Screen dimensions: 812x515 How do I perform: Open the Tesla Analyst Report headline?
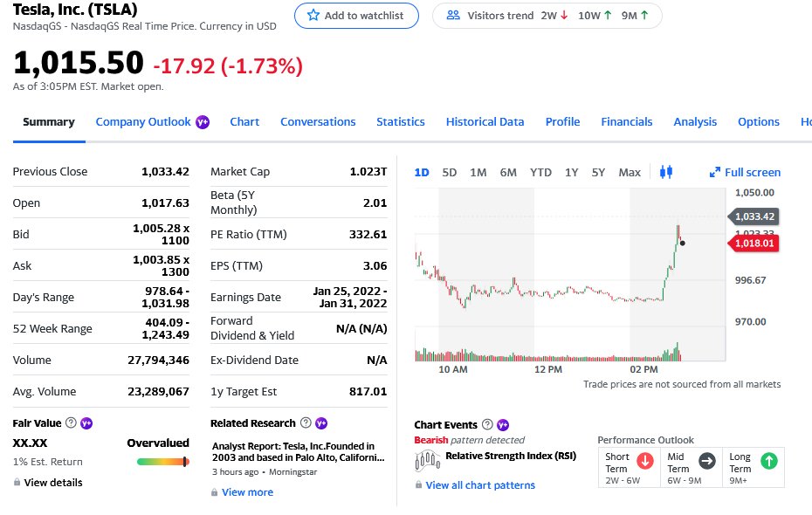tap(299, 452)
